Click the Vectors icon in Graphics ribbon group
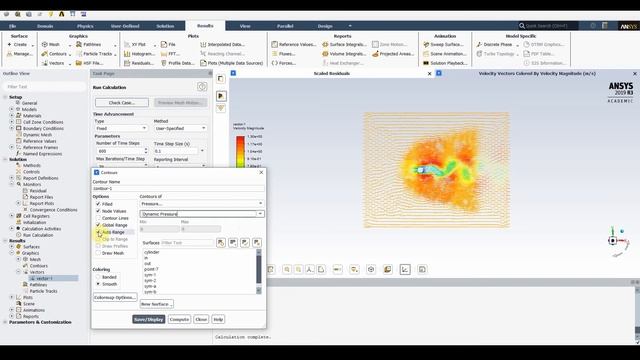 44,63
